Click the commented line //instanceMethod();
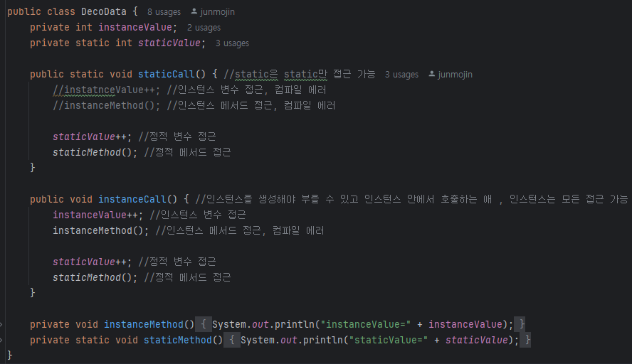 (x=106, y=106)
